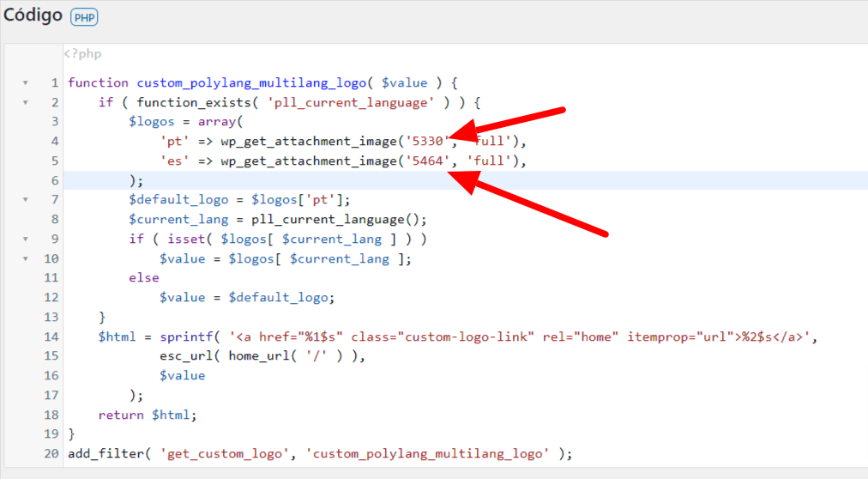868x479 pixels.
Task: Click the function name custom_polylang_multilang_logo on line 1
Action: (x=251, y=83)
